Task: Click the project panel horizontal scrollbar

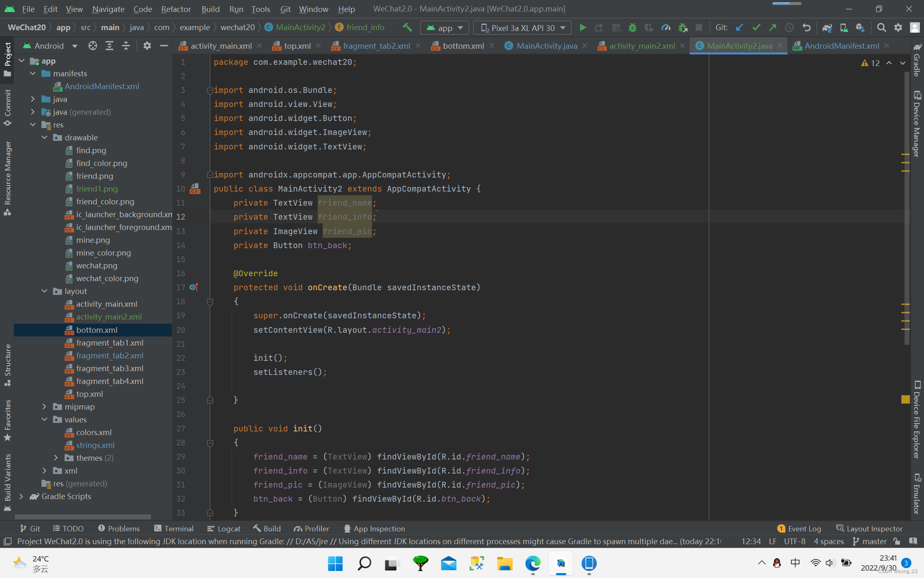Action: pyautogui.click(x=82, y=516)
